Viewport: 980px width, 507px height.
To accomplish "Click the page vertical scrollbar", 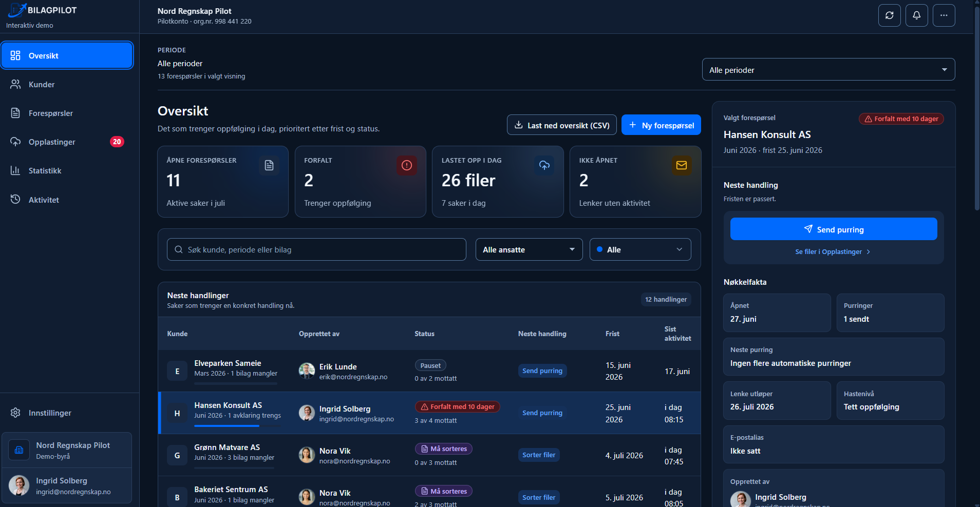I will click(977, 108).
